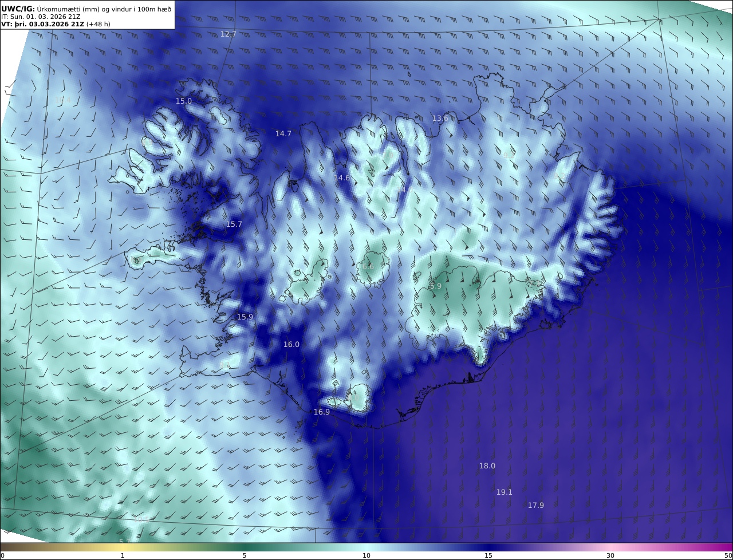Click the 19.1 value over the ocean

(x=505, y=492)
